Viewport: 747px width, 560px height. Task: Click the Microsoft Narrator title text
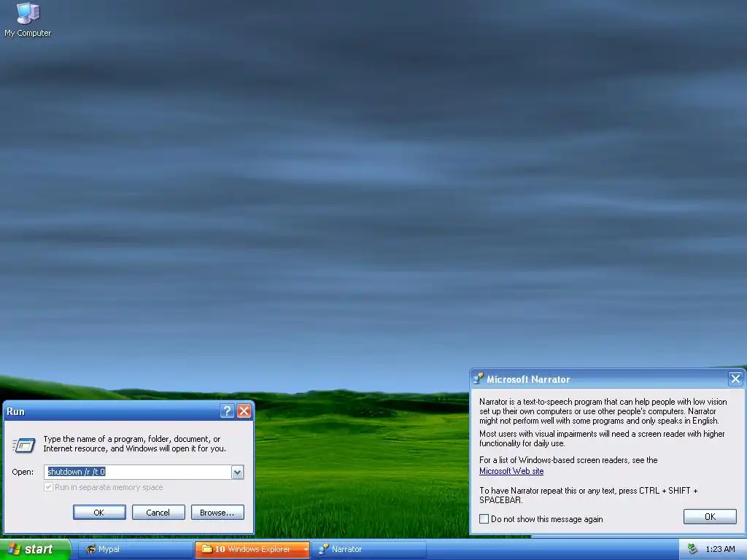(x=528, y=379)
